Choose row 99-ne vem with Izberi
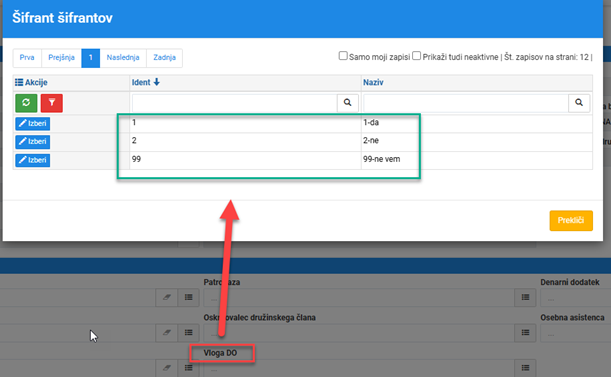This screenshot has height=377, width=611. 33,160
